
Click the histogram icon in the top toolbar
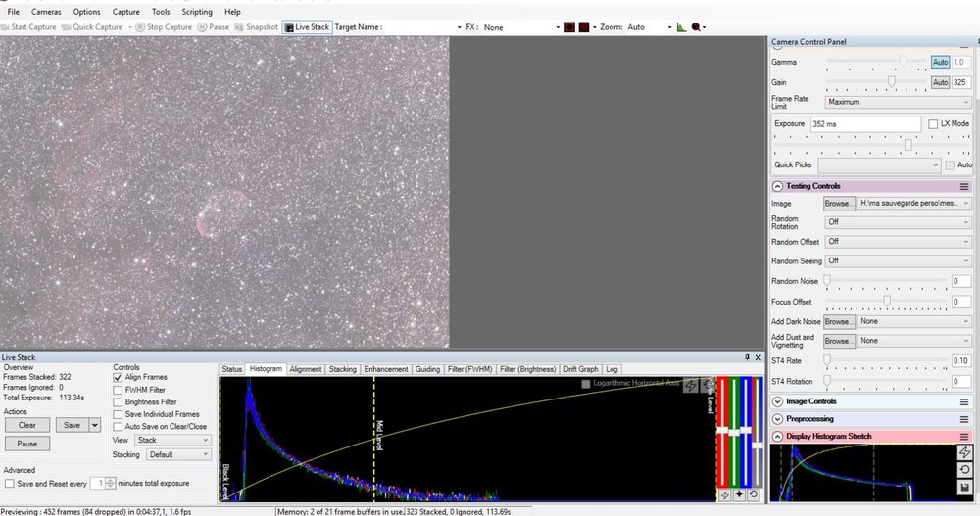682,27
